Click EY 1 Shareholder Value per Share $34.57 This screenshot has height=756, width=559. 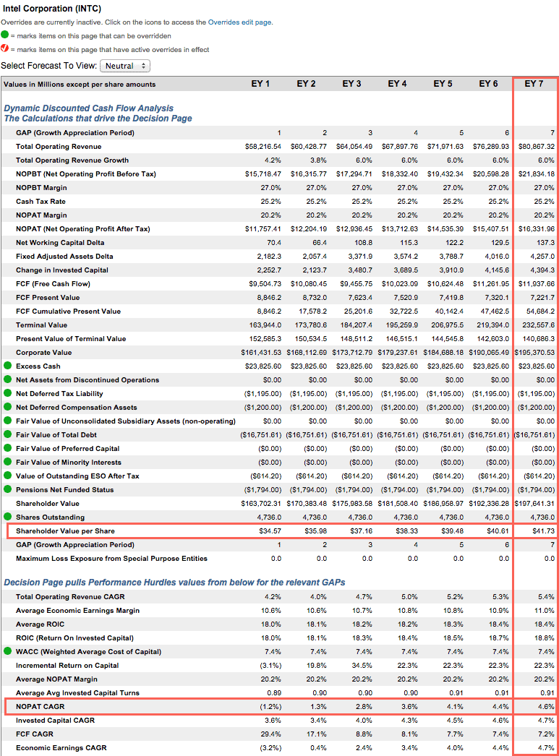(270, 531)
